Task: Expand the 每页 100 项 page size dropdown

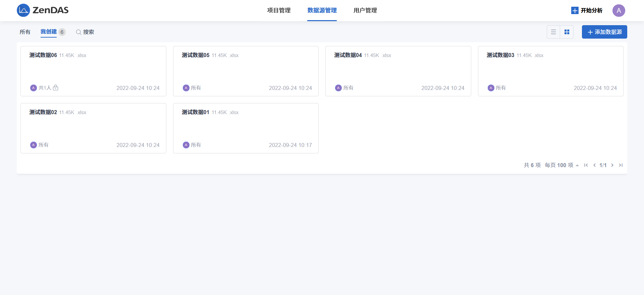Action: 561,165
